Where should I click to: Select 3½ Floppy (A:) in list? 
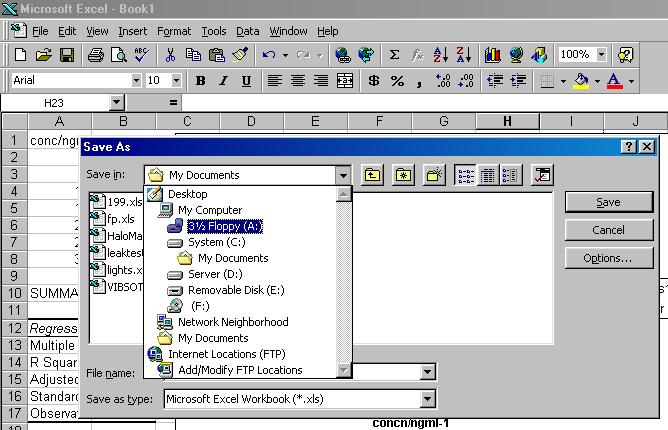[225, 226]
